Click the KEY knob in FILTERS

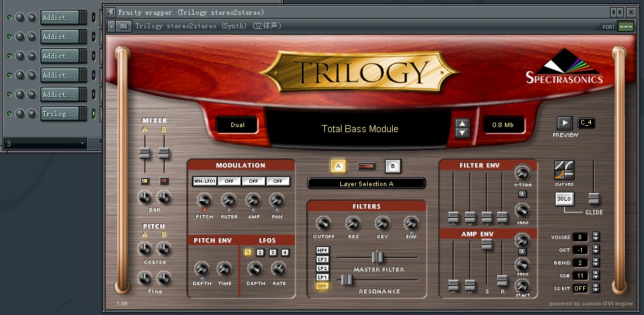pos(382,223)
